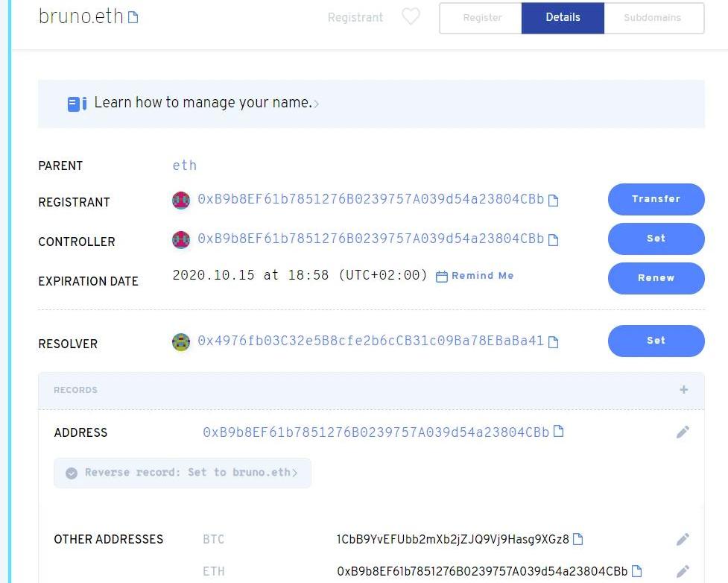Select the Details tab
This screenshot has width=728, height=583.
(x=563, y=18)
